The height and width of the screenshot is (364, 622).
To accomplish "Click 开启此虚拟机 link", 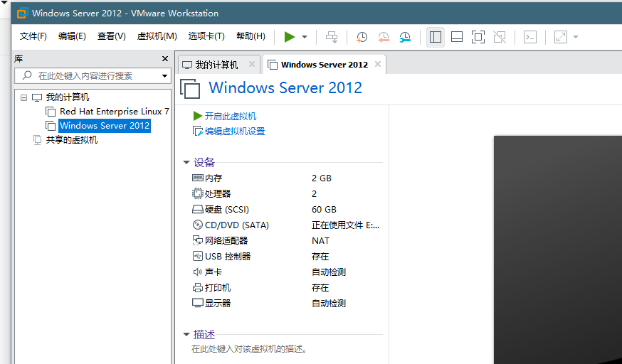I will [230, 116].
